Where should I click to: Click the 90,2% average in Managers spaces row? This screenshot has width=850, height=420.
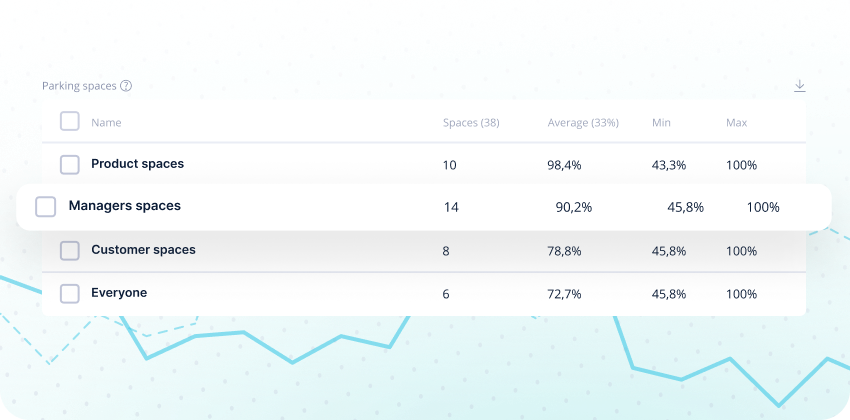(574, 207)
